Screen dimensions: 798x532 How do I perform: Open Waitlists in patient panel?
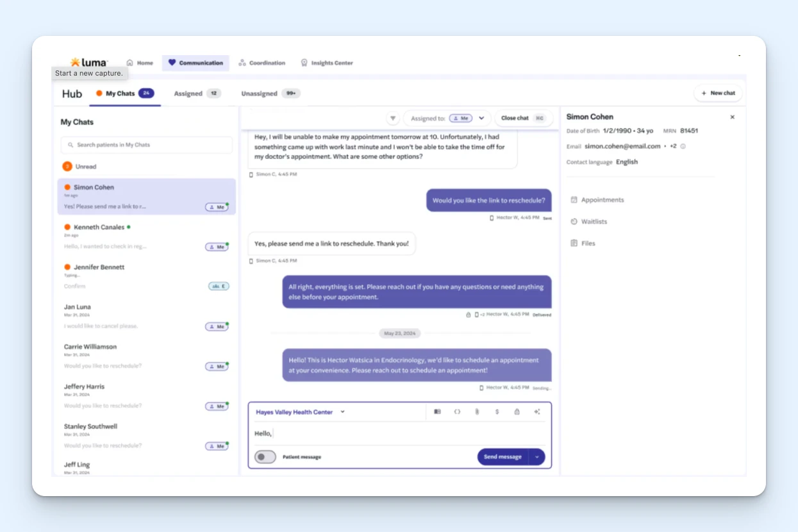pyautogui.click(x=589, y=222)
